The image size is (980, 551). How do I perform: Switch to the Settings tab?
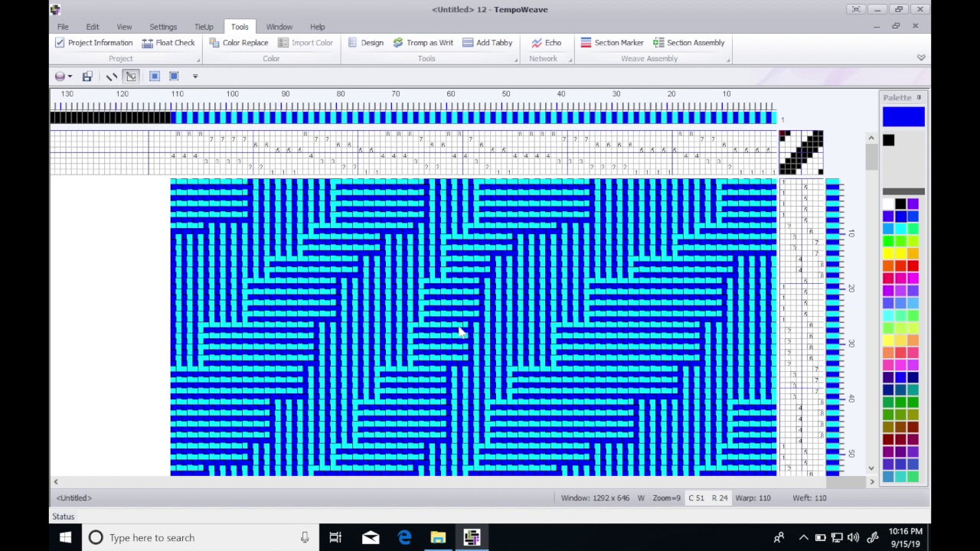(163, 27)
